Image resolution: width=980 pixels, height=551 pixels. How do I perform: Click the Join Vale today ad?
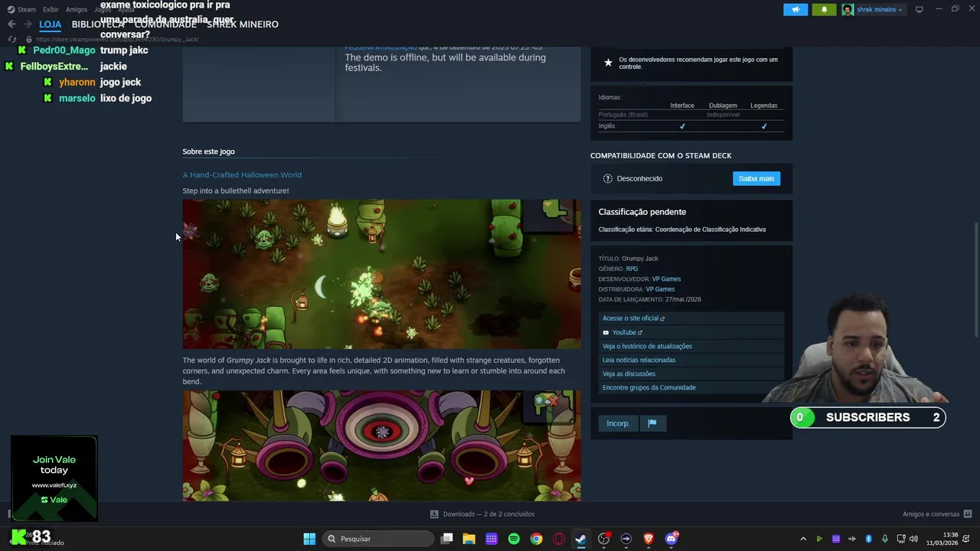click(54, 478)
